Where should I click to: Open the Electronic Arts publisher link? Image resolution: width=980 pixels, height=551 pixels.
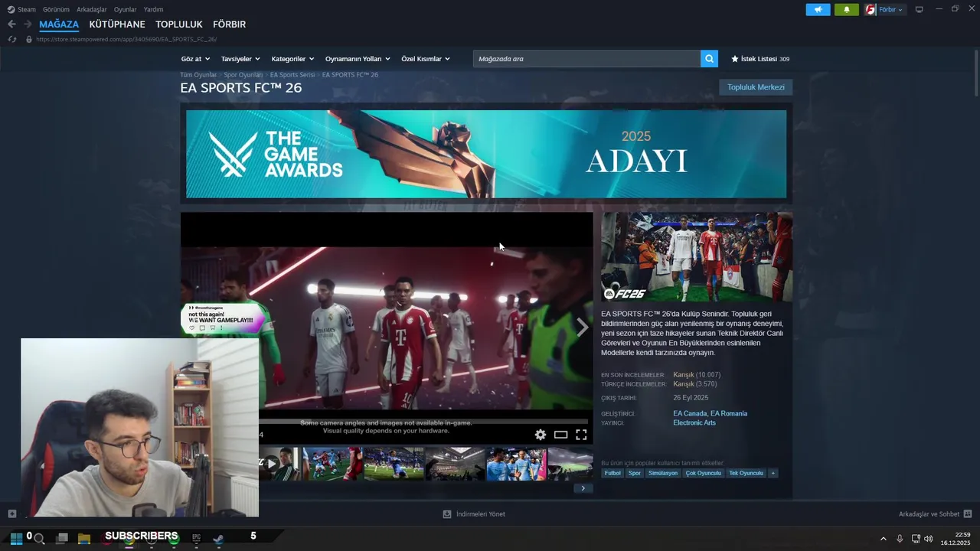694,422
